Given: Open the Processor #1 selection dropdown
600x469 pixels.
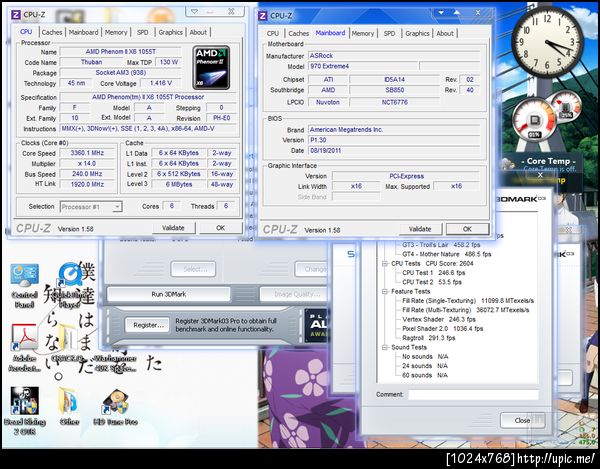Looking at the screenshot, I should pyautogui.click(x=91, y=207).
